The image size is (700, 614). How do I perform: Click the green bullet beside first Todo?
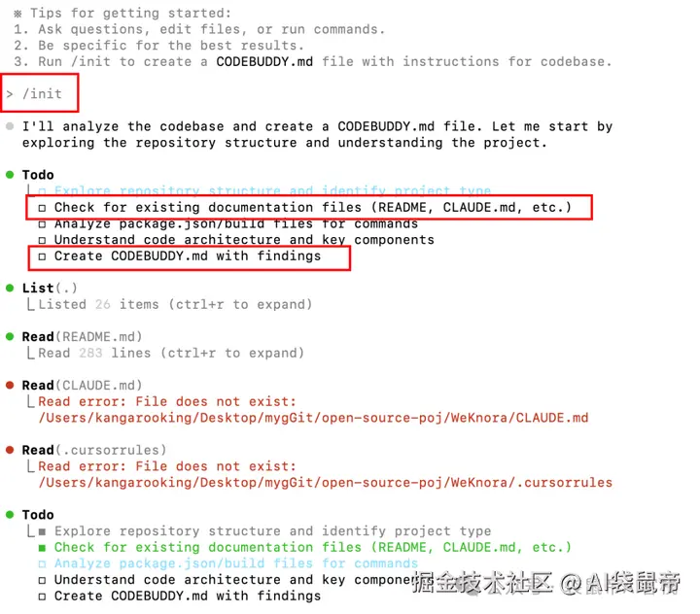tap(10, 175)
